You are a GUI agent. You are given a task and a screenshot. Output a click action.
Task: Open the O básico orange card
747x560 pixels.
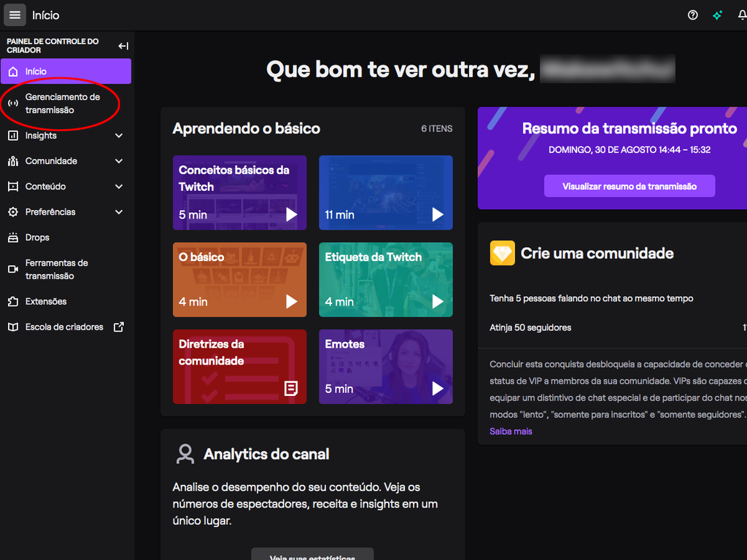pos(239,279)
